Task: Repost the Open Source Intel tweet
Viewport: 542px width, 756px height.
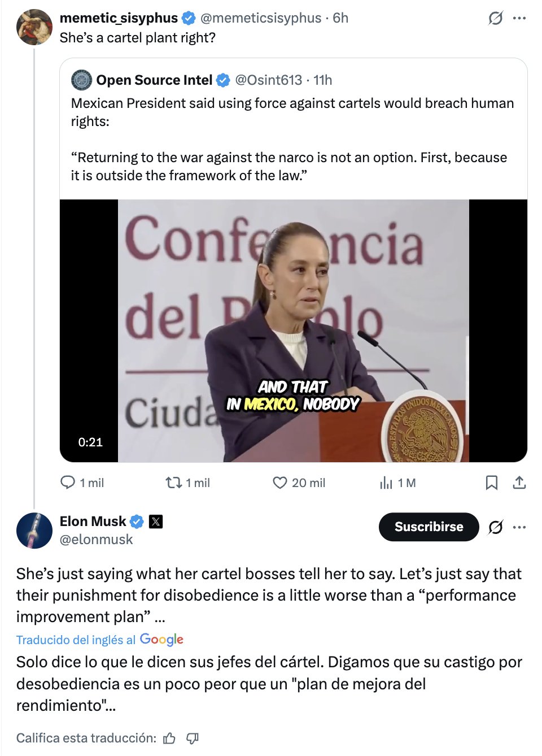Action: click(x=173, y=483)
